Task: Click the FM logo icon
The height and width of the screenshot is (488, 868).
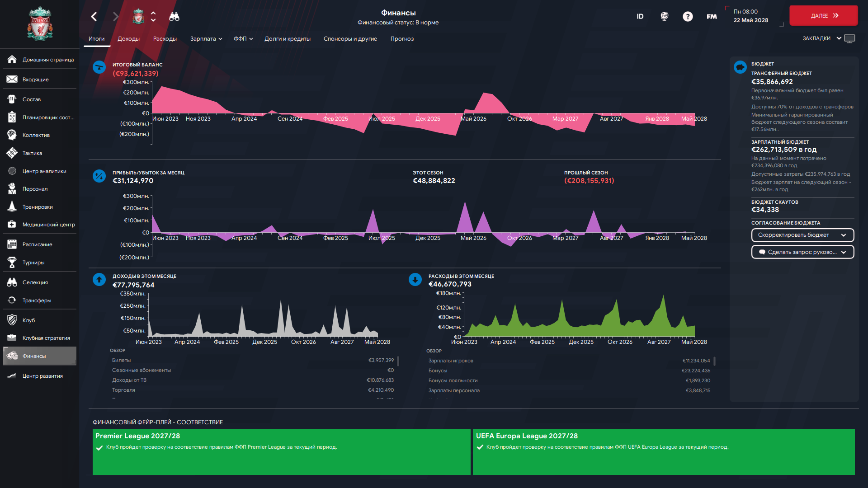Action: point(712,17)
